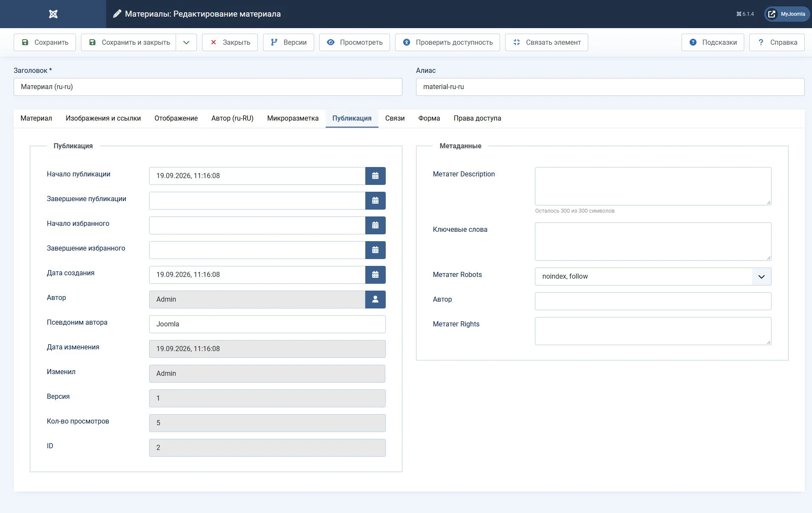This screenshot has width=812, height=513.
Task: Select the Публикация tab
Action: (x=352, y=118)
